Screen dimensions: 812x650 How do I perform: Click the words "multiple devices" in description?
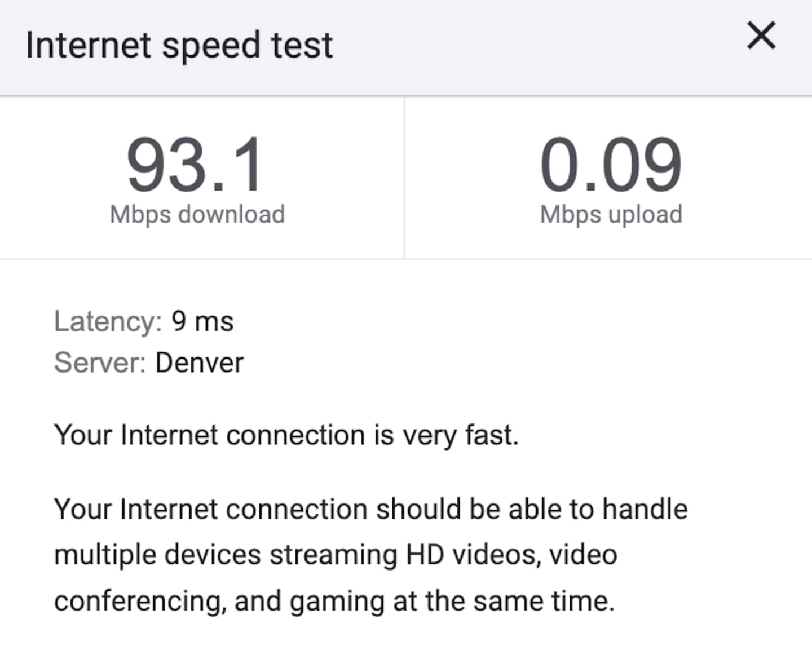[157, 555]
